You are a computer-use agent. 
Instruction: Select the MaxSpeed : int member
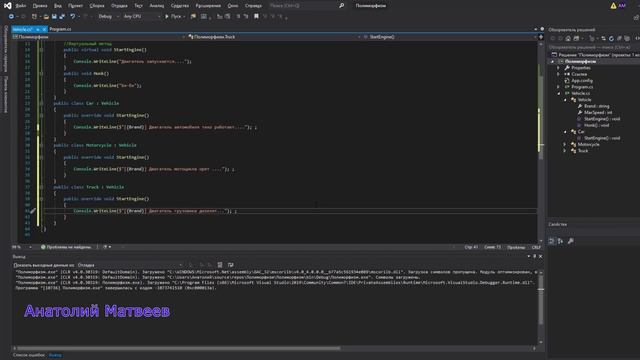[598, 113]
